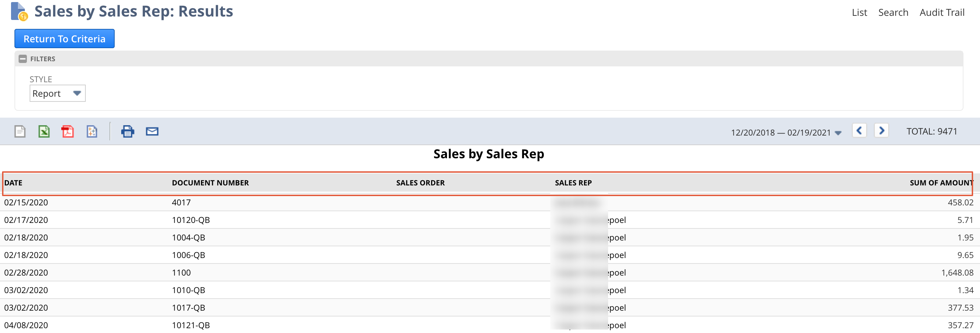Export results to Excel spreadsheet
This screenshot has width=980, height=333.
coord(44,131)
